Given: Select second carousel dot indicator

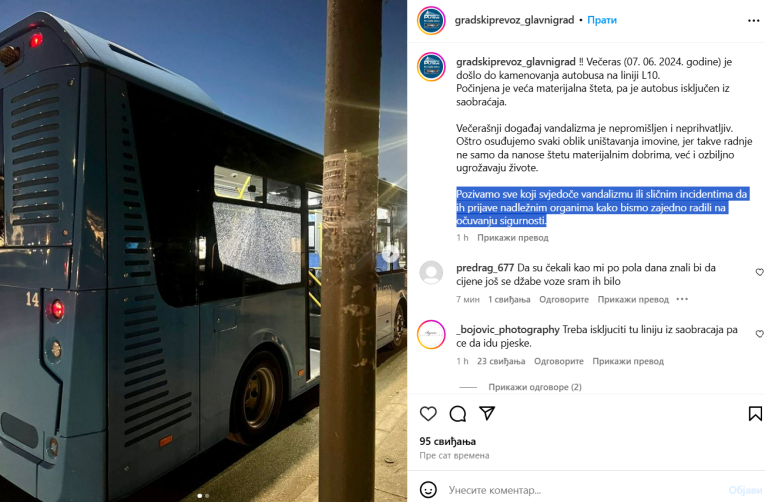Looking at the screenshot, I should tap(207, 496).
